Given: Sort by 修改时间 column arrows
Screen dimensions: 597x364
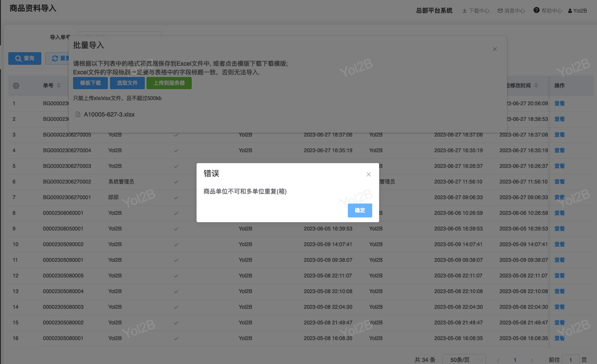Looking at the screenshot, I should click(536, 86).
